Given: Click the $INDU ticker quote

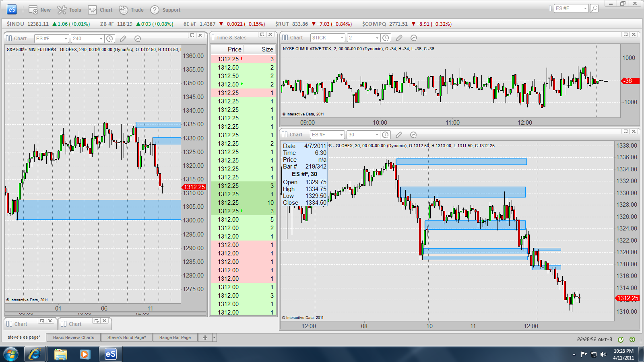Looking at the screenshot, I should pos(48,24).
